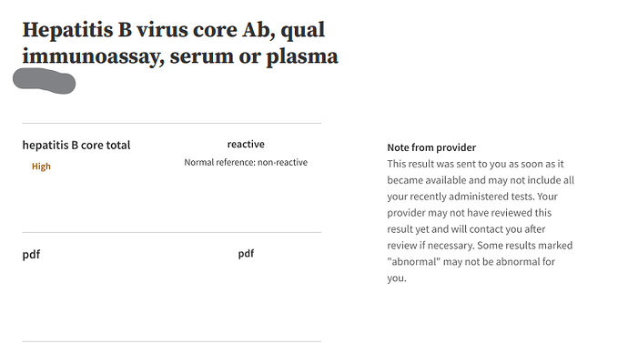The image size is (628, 364).
Task: Click the "Hepatitis B virus core Ab" heading
Action: [x=173, y=29]
